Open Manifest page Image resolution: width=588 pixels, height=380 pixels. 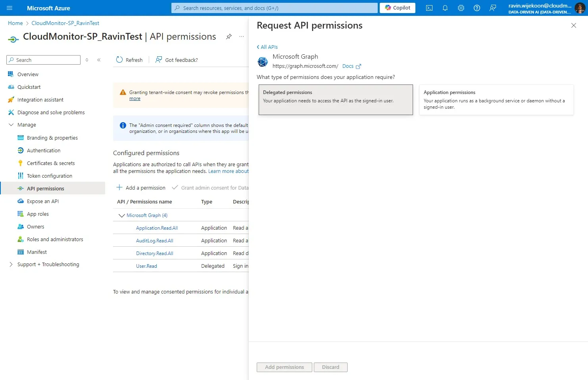pos(37,252)
